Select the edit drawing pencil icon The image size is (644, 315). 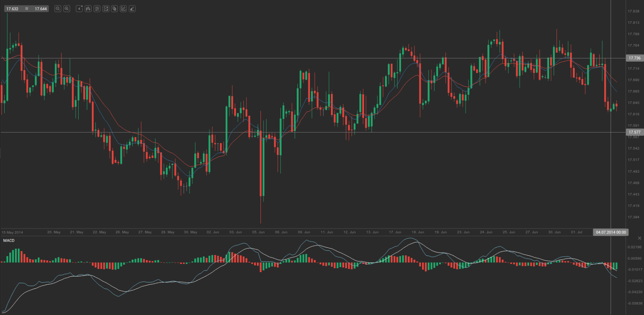click(x=123, y=9)
